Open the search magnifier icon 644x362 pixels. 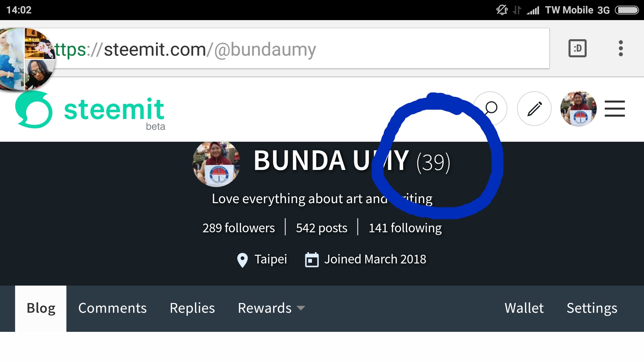pyautogui.click(x=490, y=109)
